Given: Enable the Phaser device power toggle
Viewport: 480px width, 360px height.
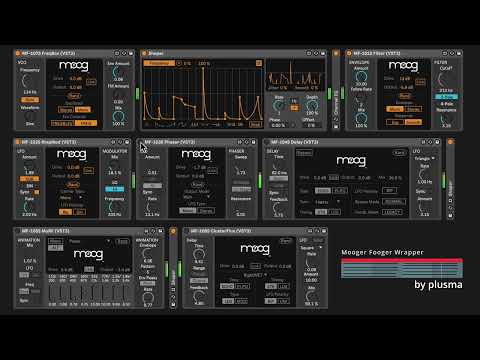Looking at the screenshot, I should click(x=140, y=142).
